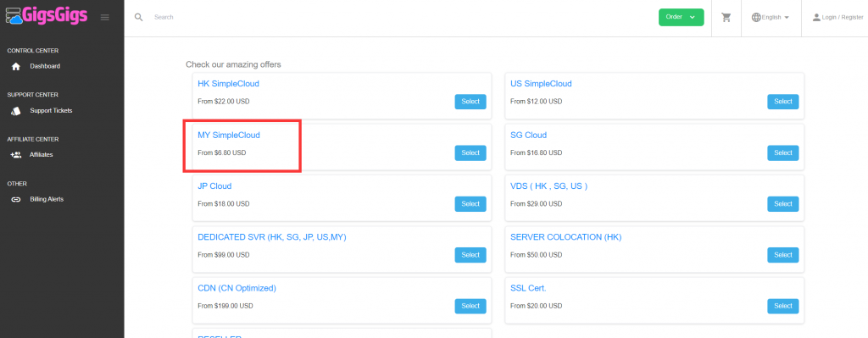The width and height of the screenshot is (868, 338).
Task: Click the Support Tickets icon
Action: (x=16, y=111)
